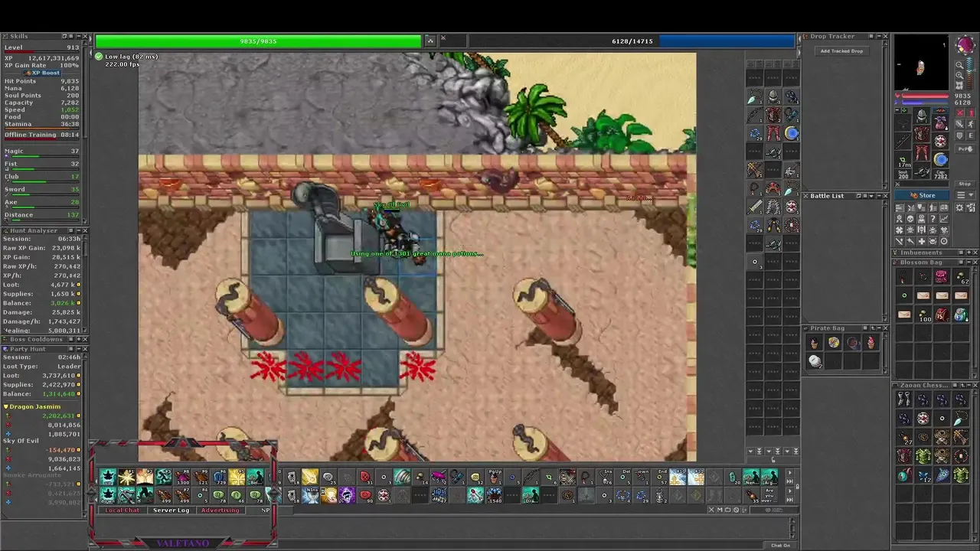Center the minimap on the character

click(959, 86)
